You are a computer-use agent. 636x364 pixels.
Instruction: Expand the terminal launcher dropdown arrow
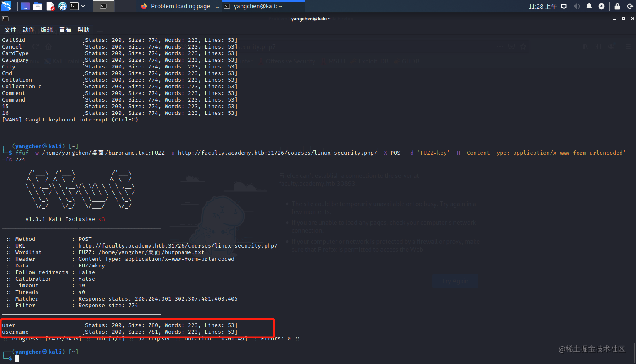pos(83,6)
